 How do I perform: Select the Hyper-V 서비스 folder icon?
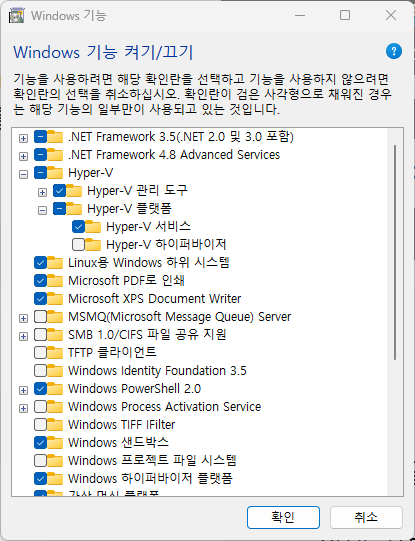tap(93, 226)
